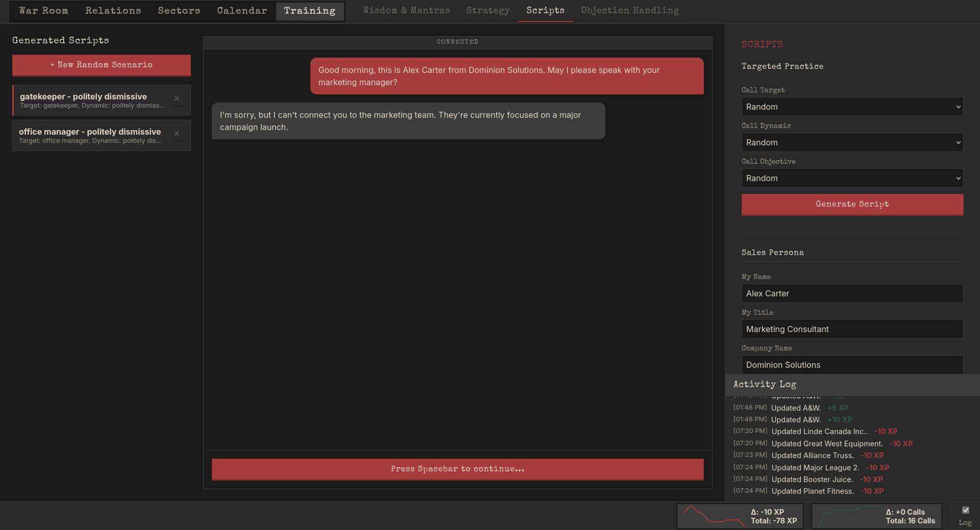This screenshot has width=980, height=530.
Task: Click the Calls total chart widget
Action: pos(876,516)
